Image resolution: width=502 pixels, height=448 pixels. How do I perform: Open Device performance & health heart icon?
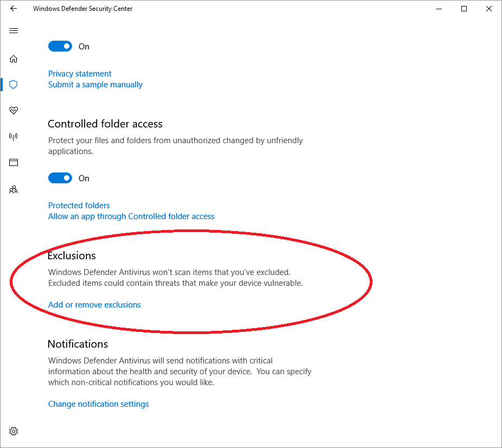tap(14, 111)
